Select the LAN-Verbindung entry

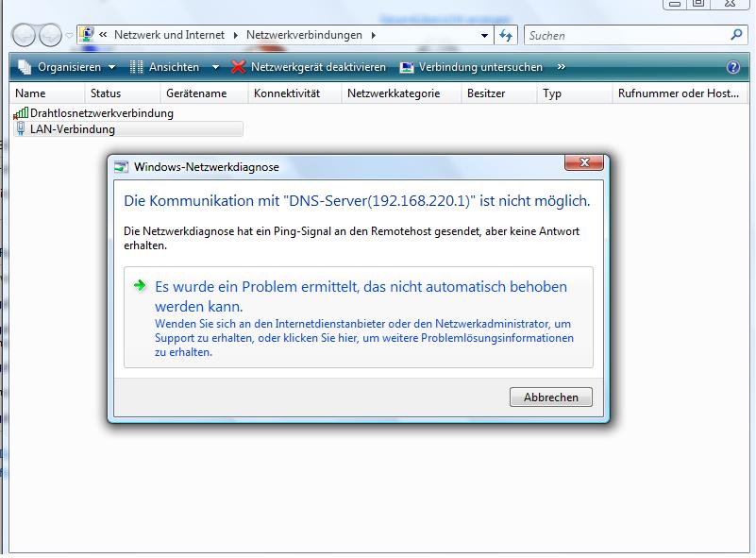[x=128, y=129]
